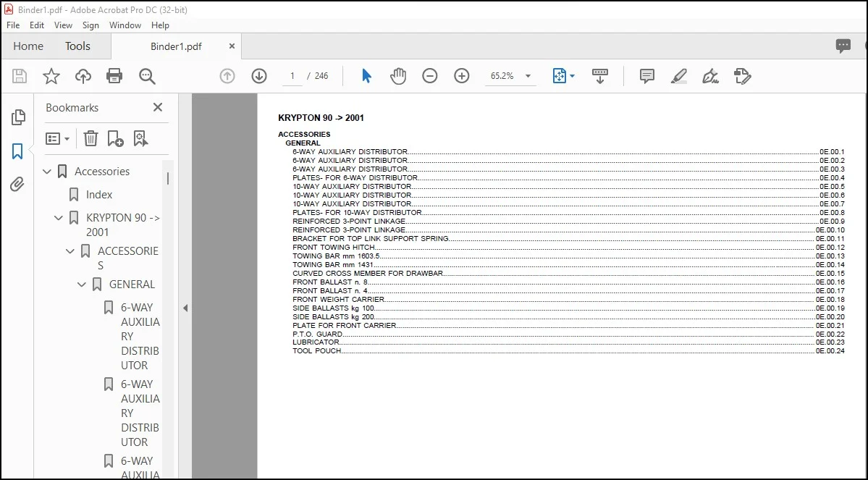Viewport: 868px width, 480px height.
Task: Open the Sign document pen tool
Action: pos(710,76)
